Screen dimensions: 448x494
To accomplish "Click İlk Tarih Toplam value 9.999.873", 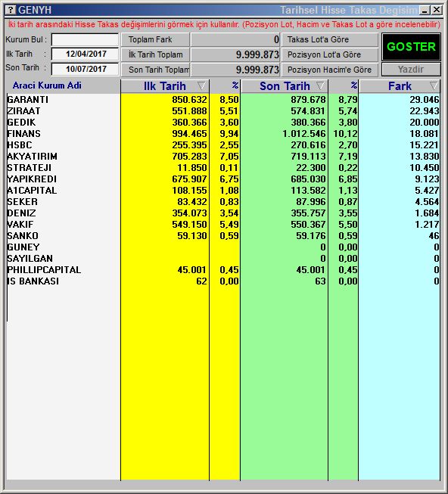I will 257,54.
